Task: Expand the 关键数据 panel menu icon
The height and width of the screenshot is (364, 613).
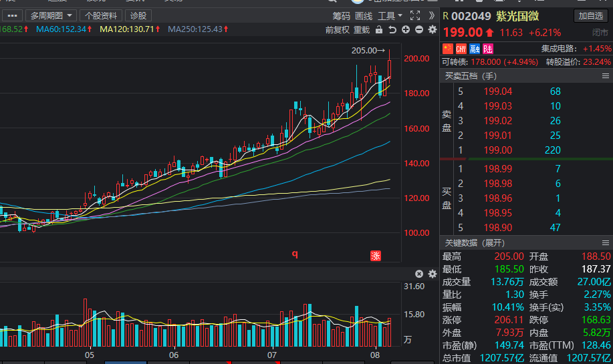Action: [606, 243]
